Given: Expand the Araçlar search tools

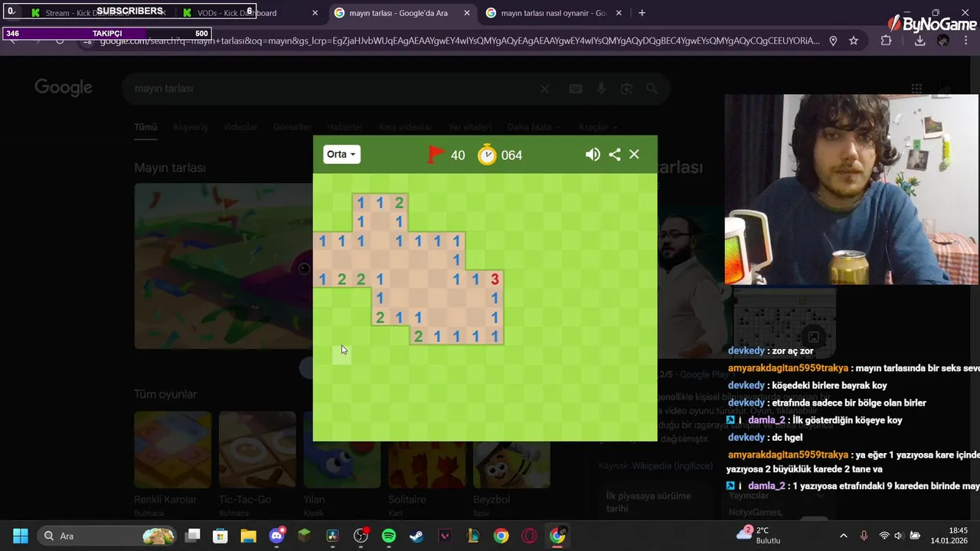Looking at the screenshot, I should [x=597, y=127].
